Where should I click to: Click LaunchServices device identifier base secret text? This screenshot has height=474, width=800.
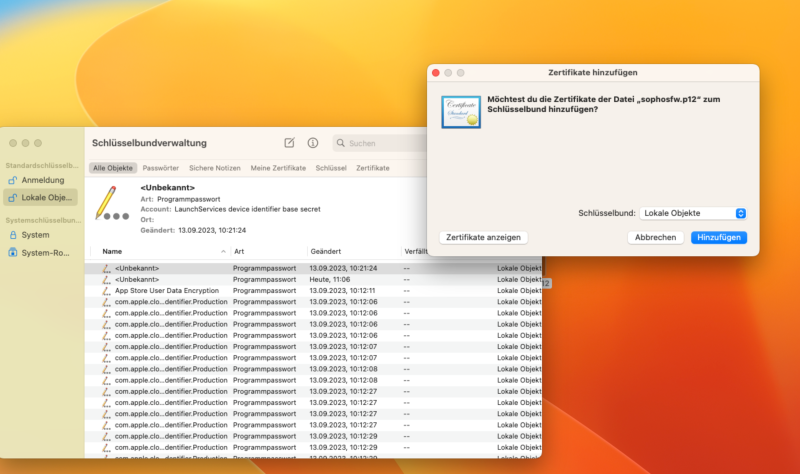(247, 209)
